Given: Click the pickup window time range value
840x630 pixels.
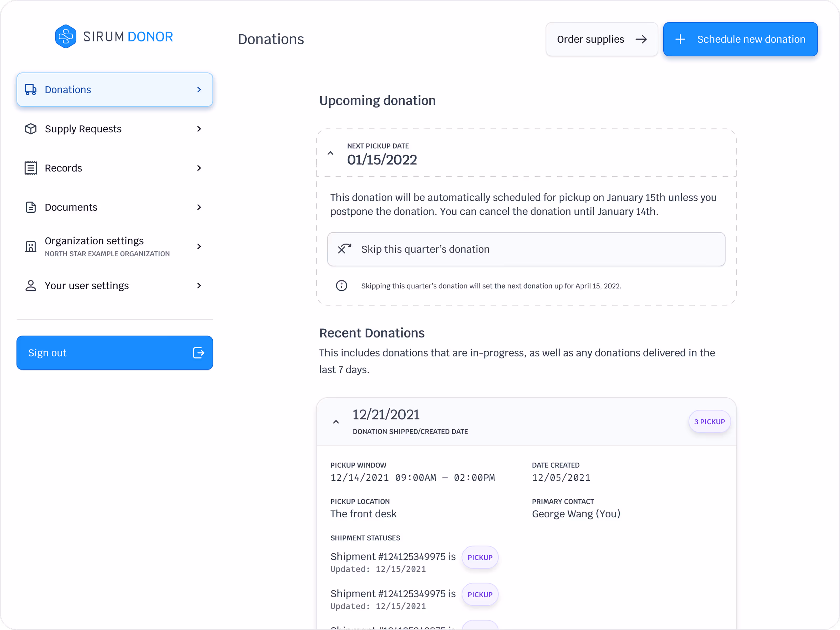Looking at the screenshot, I should [x=412, y=478].
